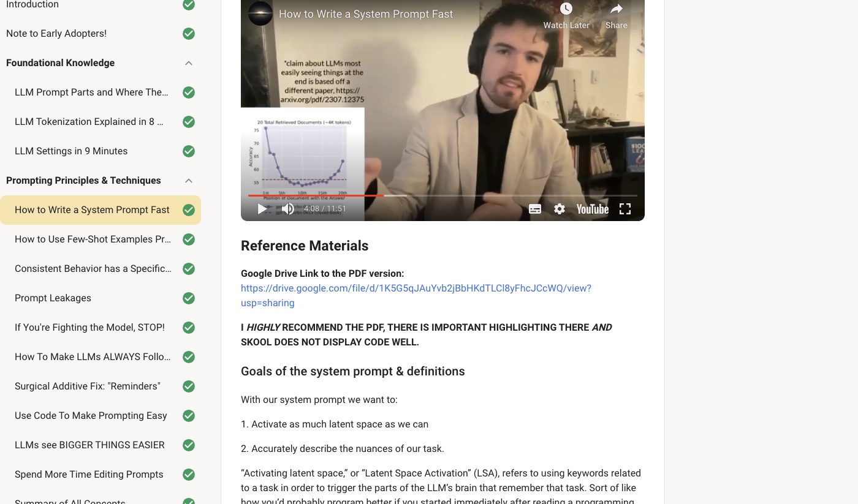The height and width of the screenshot is (504, 858).
Task: Collapse the Foundational Knowledge section
Action: [x=189, y=63]
